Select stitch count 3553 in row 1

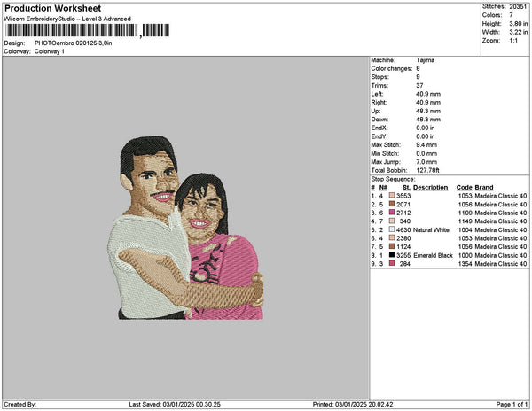pyautogui.click(x=403, y=196)
